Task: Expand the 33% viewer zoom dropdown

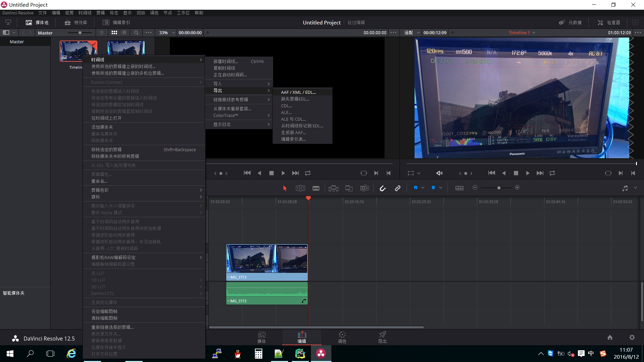Action: (173, 33)
